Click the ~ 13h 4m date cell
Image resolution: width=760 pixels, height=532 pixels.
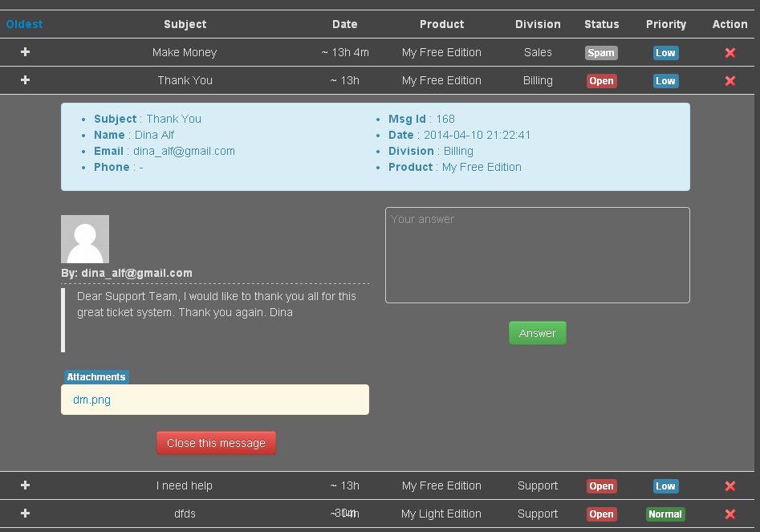(x=344, y=52)
